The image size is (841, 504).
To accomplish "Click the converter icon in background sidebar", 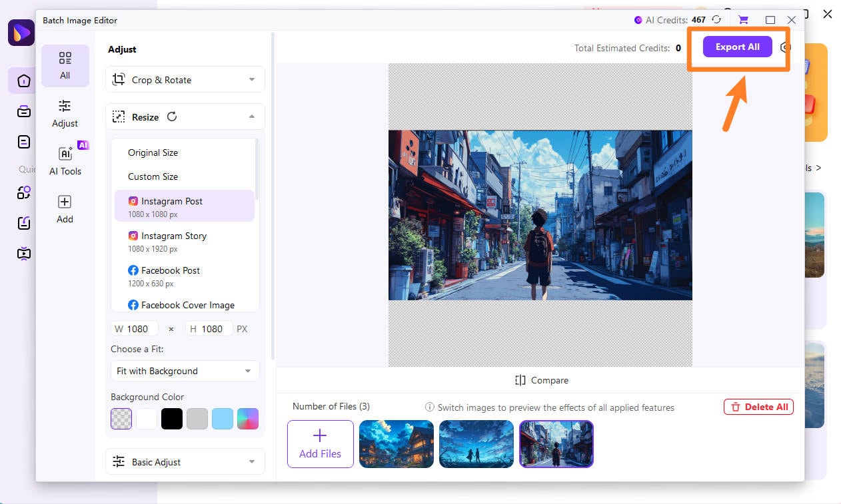I will [x=24, y=192].
